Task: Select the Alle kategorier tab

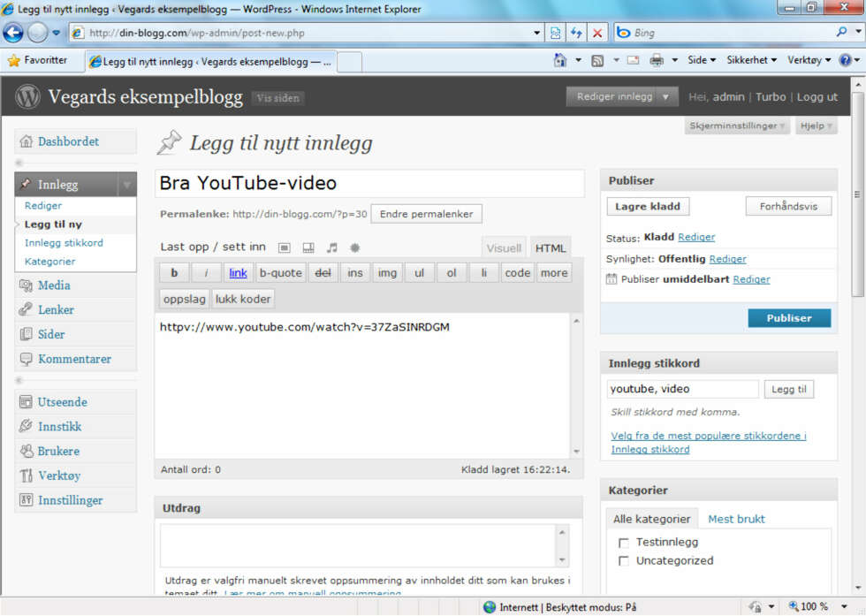Action: click(x=652, y=519)
